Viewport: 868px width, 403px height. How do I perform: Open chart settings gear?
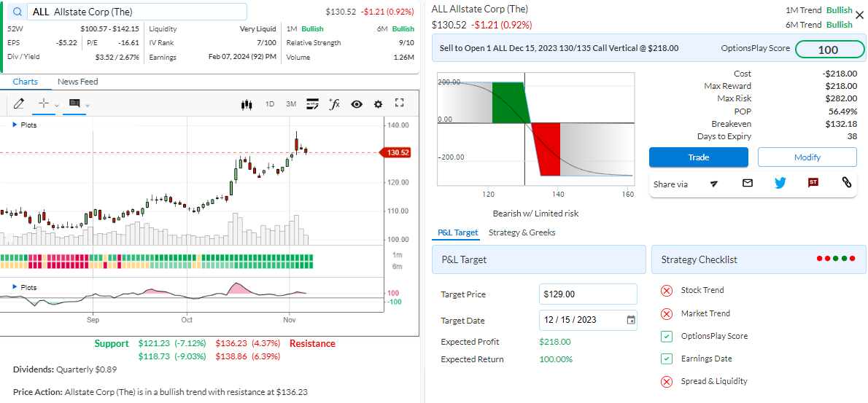(378, 104)
